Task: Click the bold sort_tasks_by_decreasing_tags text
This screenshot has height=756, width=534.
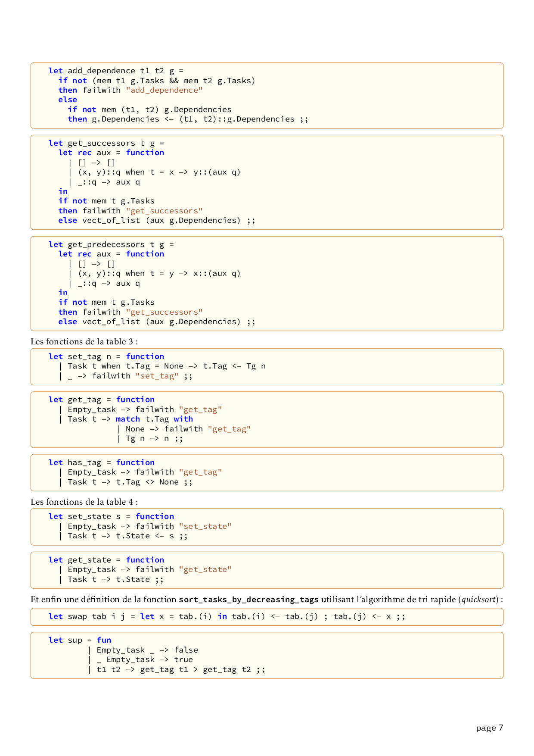Action: 248,600
